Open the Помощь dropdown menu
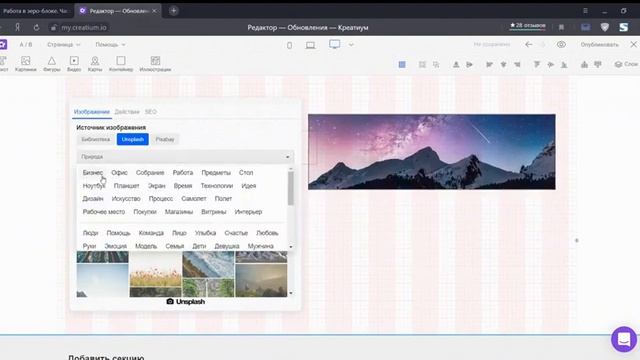 (110, 44)
